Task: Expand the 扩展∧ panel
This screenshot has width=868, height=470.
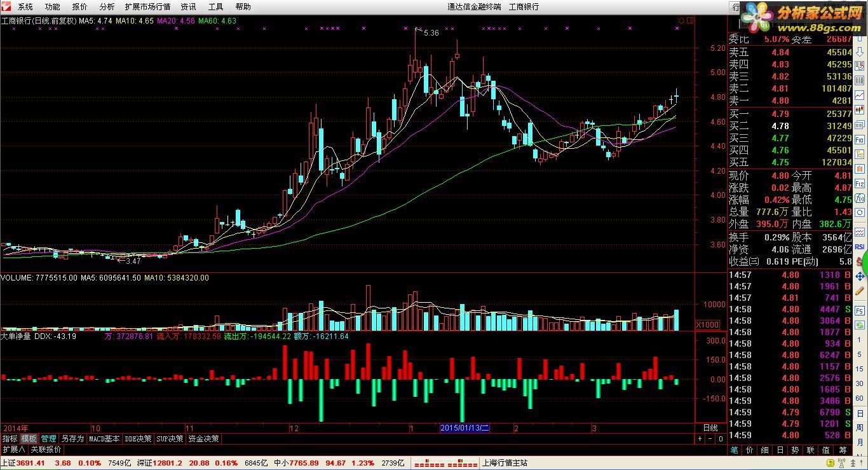Action: click(x=13, y=449)
